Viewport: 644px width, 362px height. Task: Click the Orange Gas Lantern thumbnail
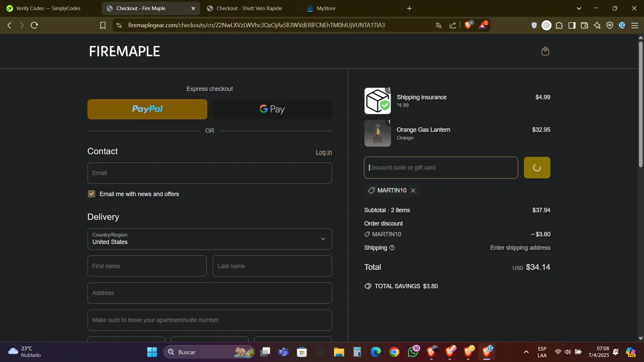(x=377, y=133)
